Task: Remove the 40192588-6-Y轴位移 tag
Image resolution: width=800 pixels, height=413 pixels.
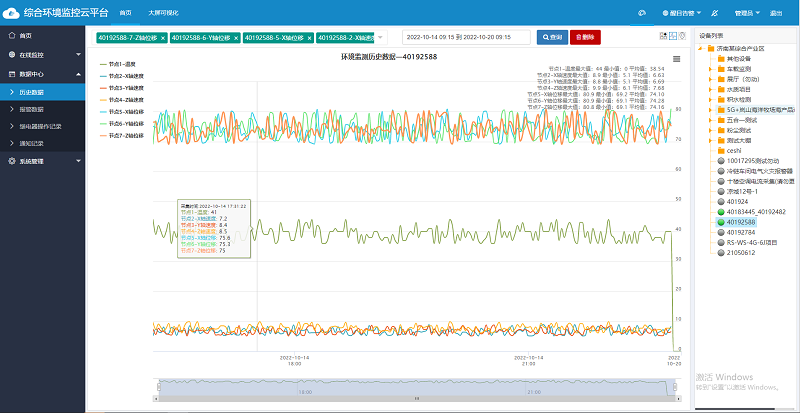Action: pos(235,37)
